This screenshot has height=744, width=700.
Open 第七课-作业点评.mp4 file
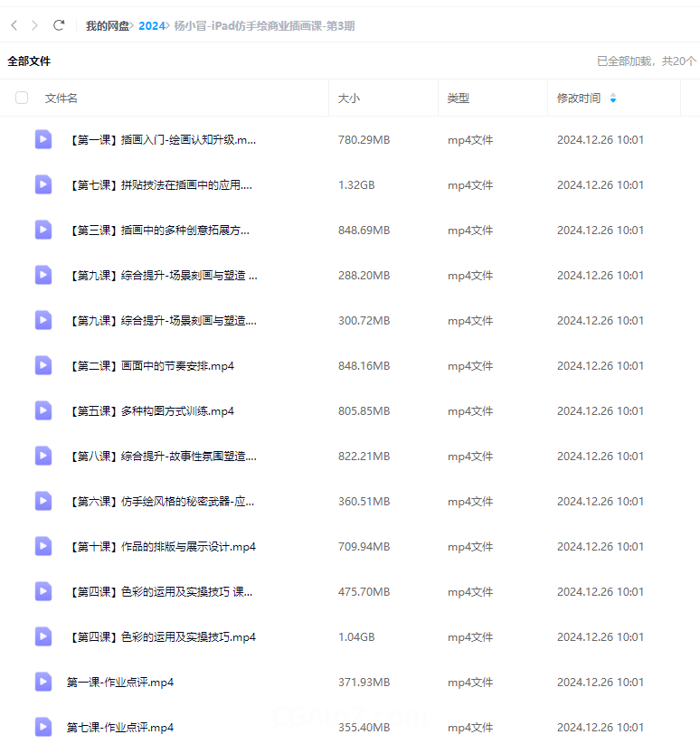coord(120,727)
